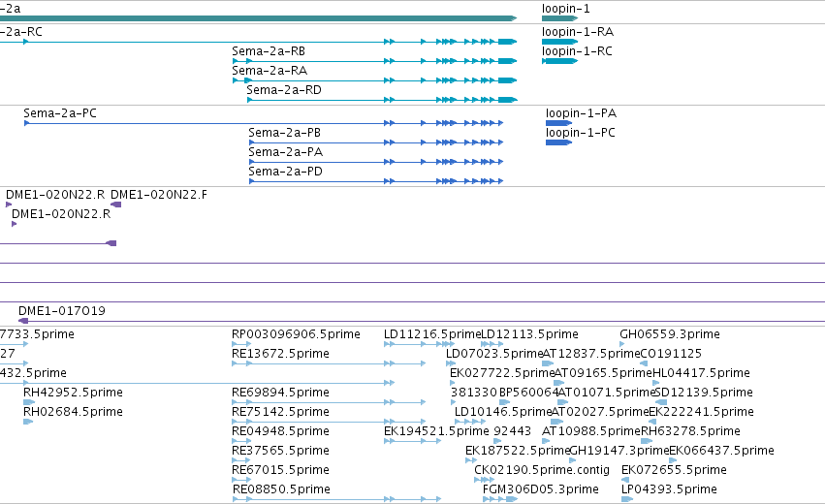The width and height of the screenshot is (825, 504).
Task: Select the RE08850.5prime alignment
Action: point(336,500)
